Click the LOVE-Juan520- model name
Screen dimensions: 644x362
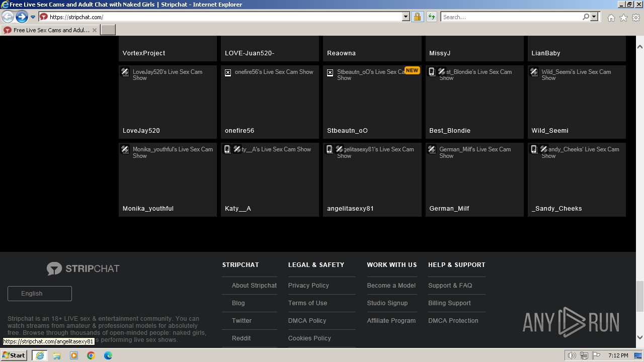tap(250, 53)
